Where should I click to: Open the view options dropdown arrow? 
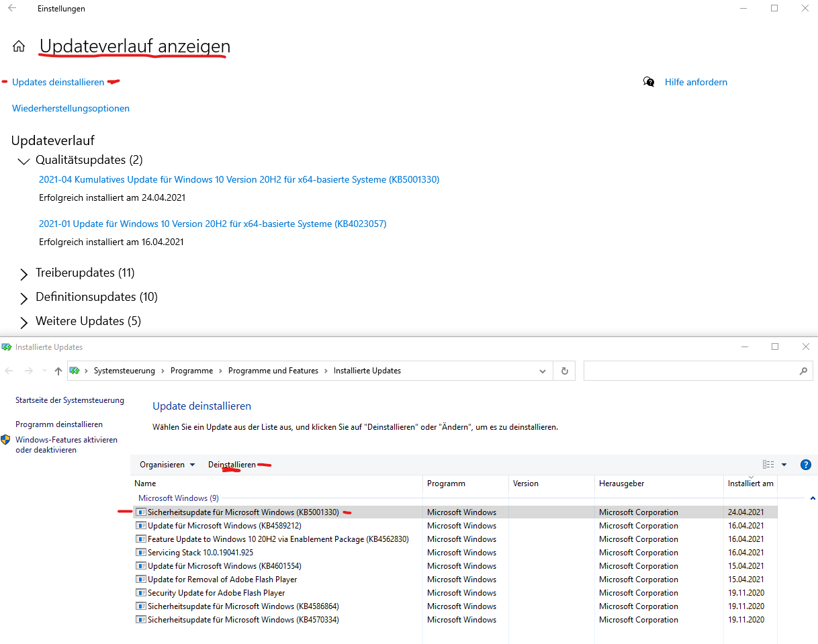click(784, 465)
